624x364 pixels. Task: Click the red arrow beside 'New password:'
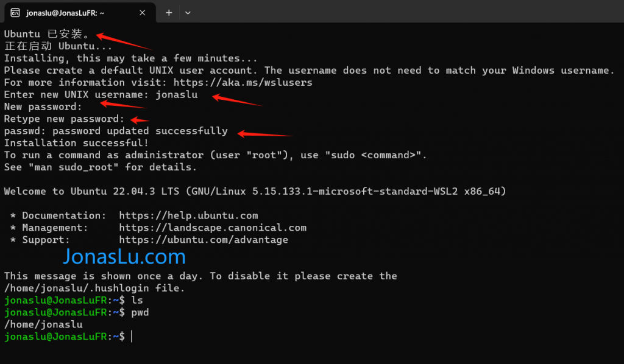(x=124, y=105)
